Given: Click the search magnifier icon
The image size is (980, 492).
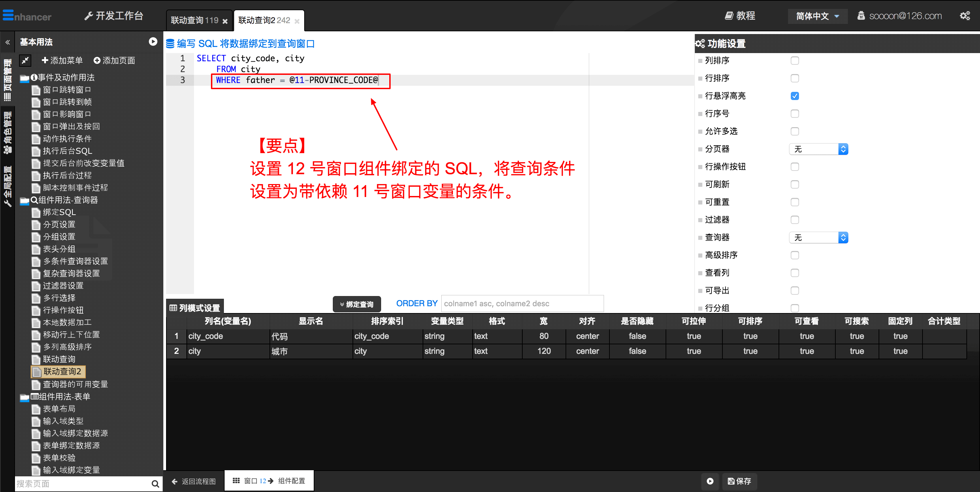Looking at the screenshot, I should point(155,483).
